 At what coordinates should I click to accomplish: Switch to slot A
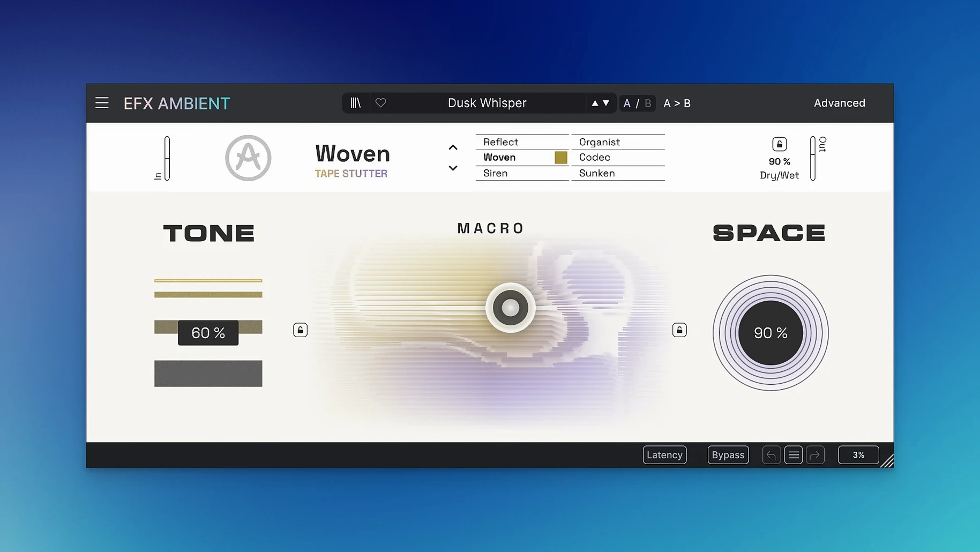coord(627,103)
